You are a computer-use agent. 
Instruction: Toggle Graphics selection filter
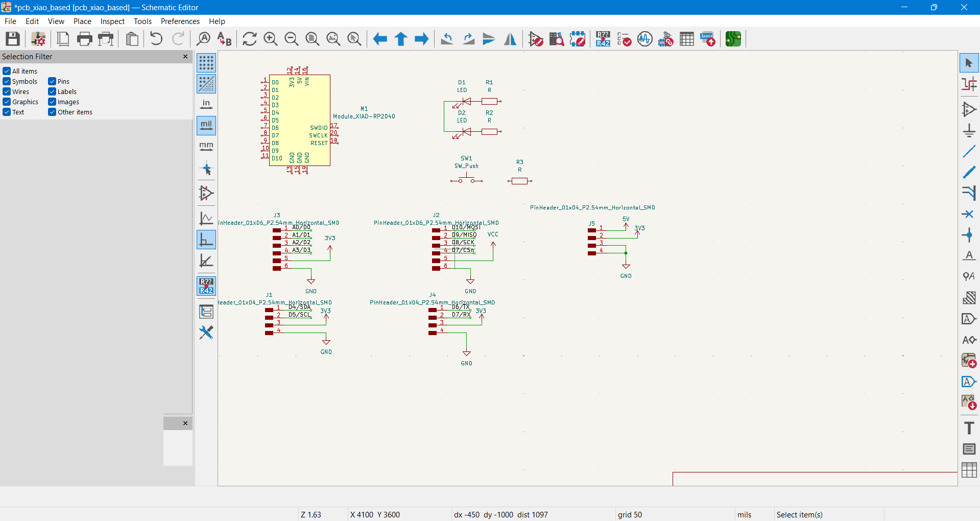click(x=7, y=102)
